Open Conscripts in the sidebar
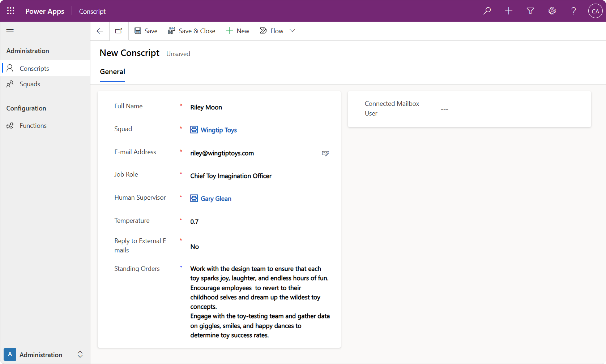This screenshot has height=364, width=606. click(45, 68)
